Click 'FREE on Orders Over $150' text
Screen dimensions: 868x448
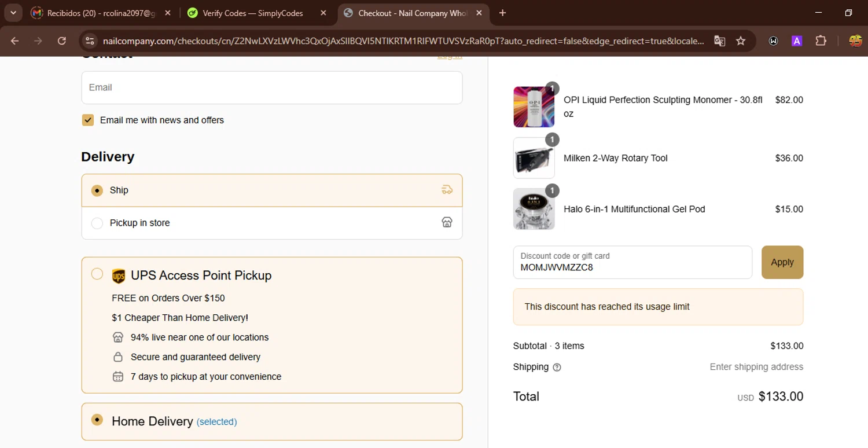tap(168, 298)
